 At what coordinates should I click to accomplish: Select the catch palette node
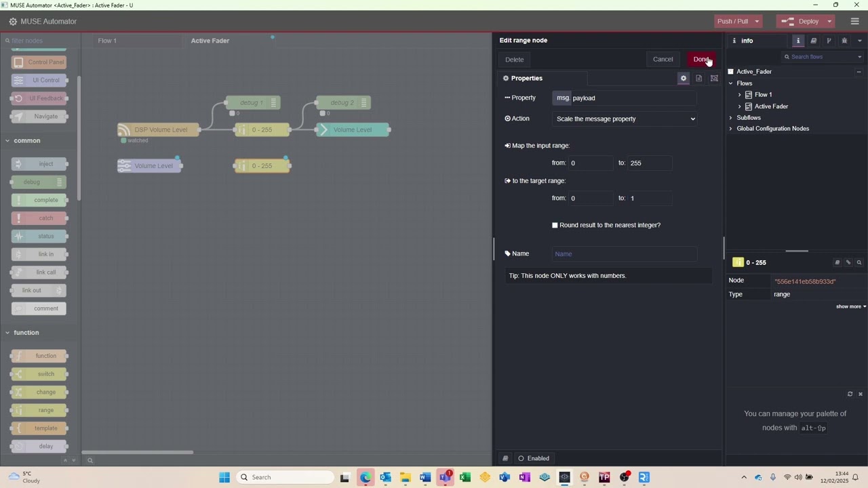(x=39, y=218)
